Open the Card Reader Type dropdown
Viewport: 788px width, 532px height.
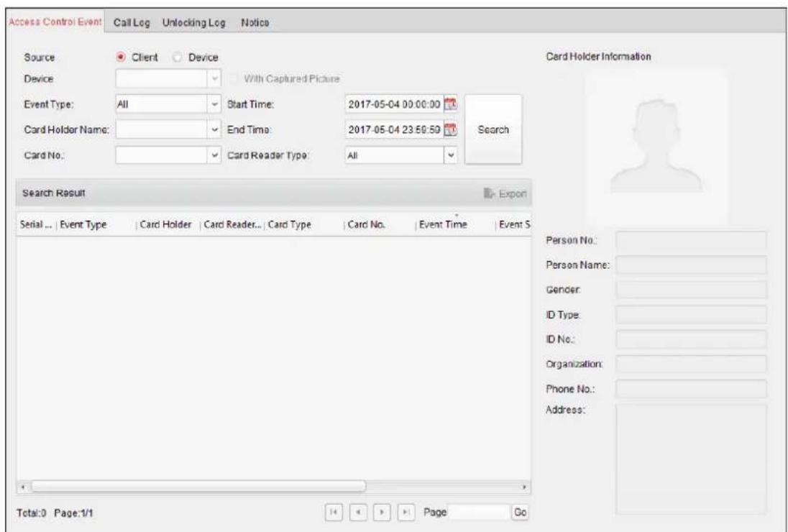point(451,155)
